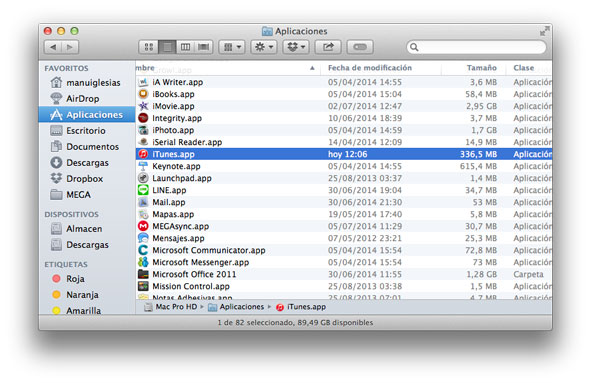Select the Mail.app icon
The image size is (590, 383).
click(x=143, y=202)
